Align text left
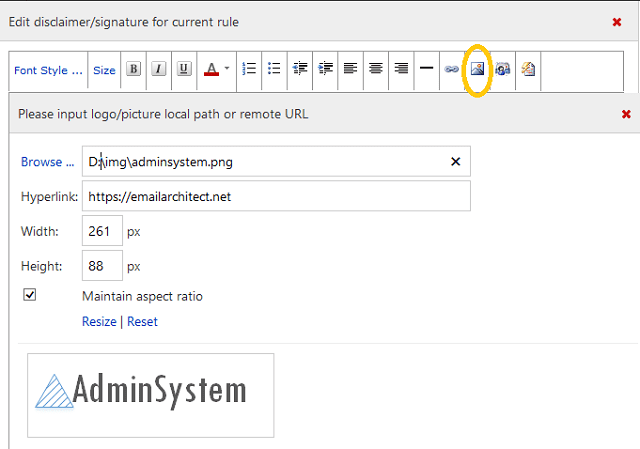Viewport: 640px width, 449px height. (350, 68)
